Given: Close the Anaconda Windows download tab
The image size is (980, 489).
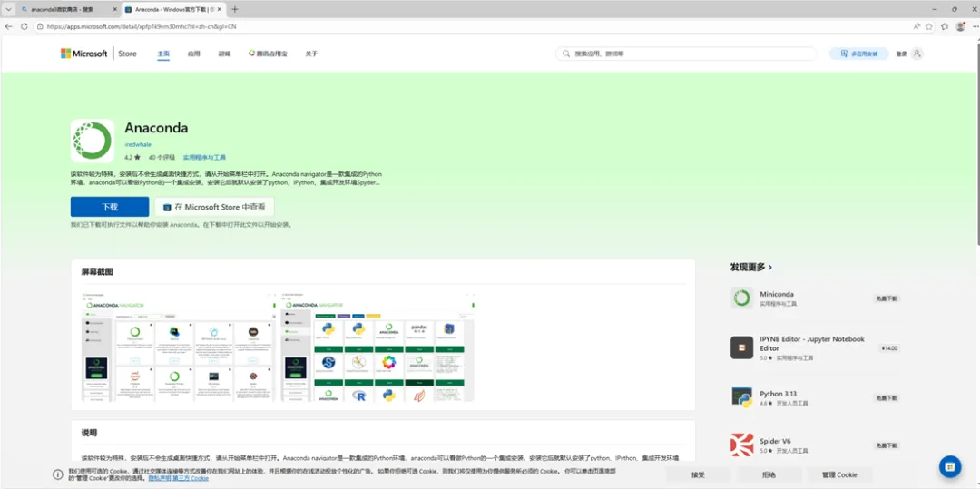Looking at the screenshot, I should click(x=220, y=9).
